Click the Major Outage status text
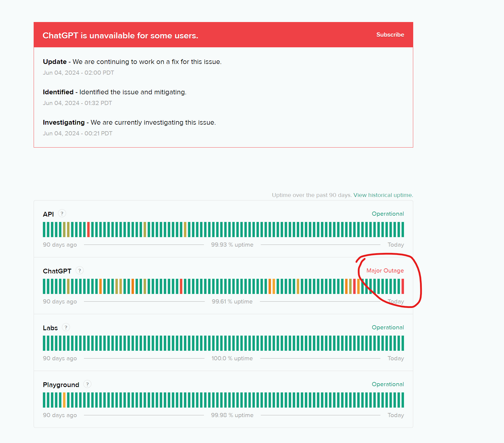This screenshot has height=443, width=504. pos(385,270)
